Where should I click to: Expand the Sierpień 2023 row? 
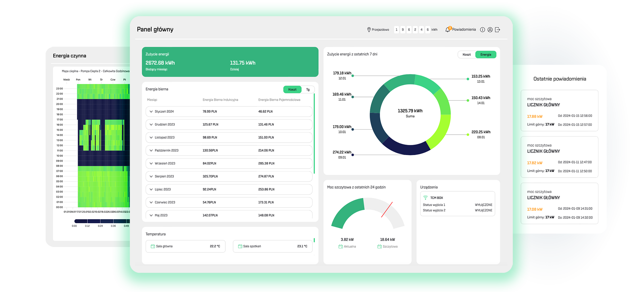(151, 176)
